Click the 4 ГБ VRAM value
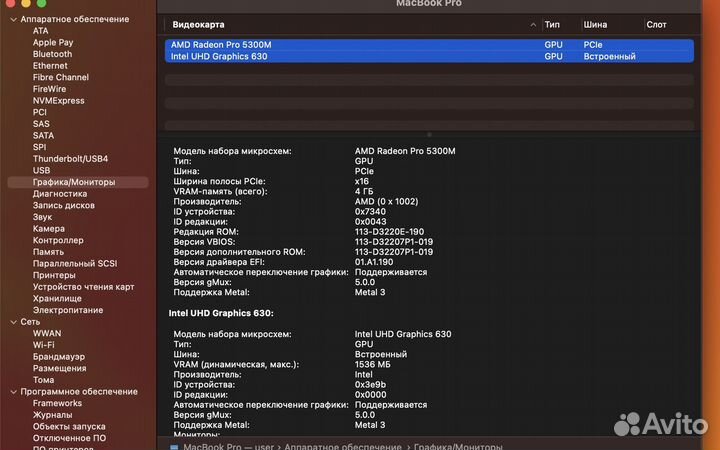Screen dimensions: 720x450 pos(364,191)
